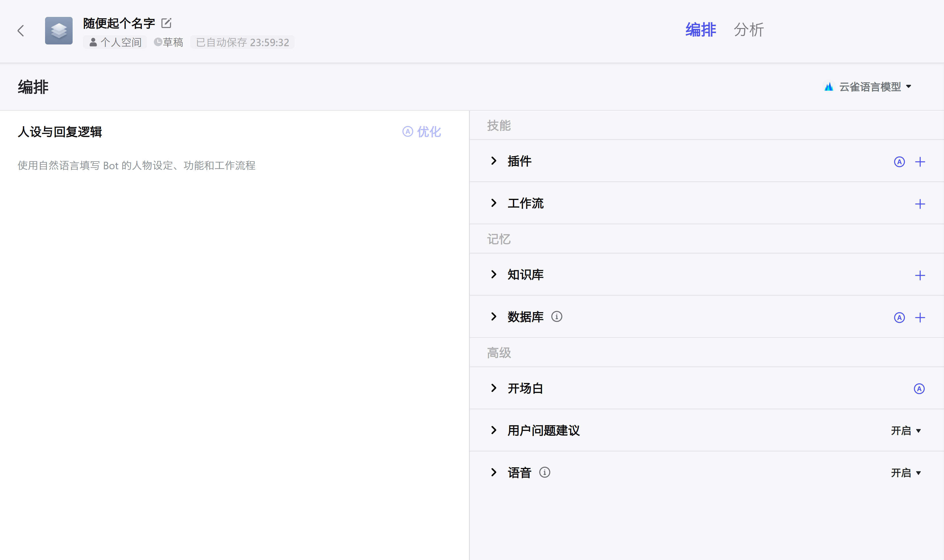
Task: Expand the 知识库 section
Action: pyautogui.click(x=494, y=275)
